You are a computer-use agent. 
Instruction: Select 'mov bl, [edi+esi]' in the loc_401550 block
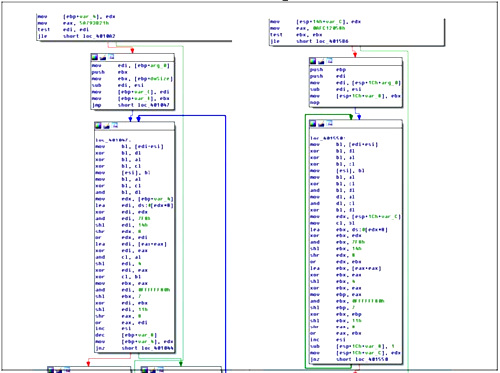pyautogui.click(x=344, y=144)
